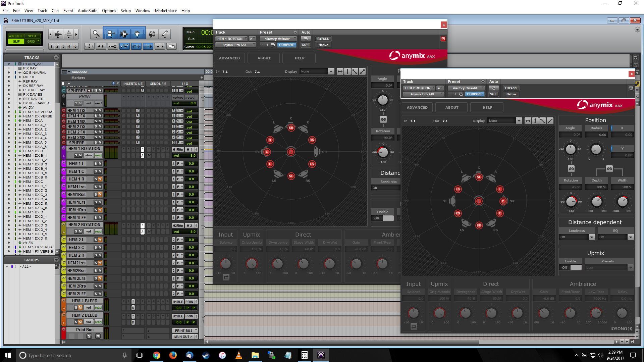Open EQ dropdown in Distance dependent section

point(616,237)
